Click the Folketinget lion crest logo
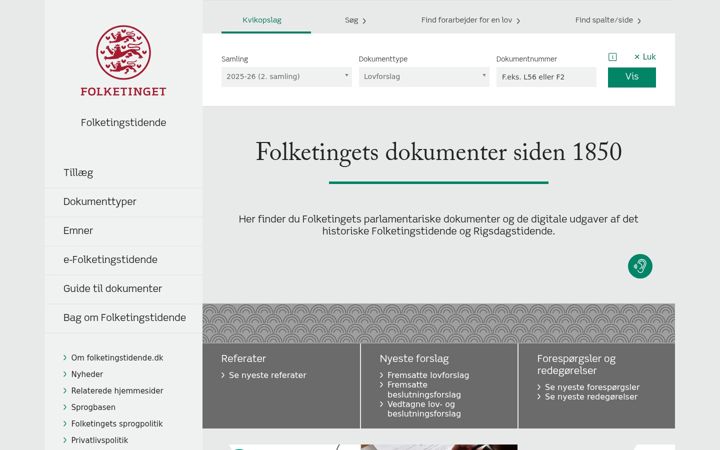This screenshot has width=720, height=450. tap(123, 52)
